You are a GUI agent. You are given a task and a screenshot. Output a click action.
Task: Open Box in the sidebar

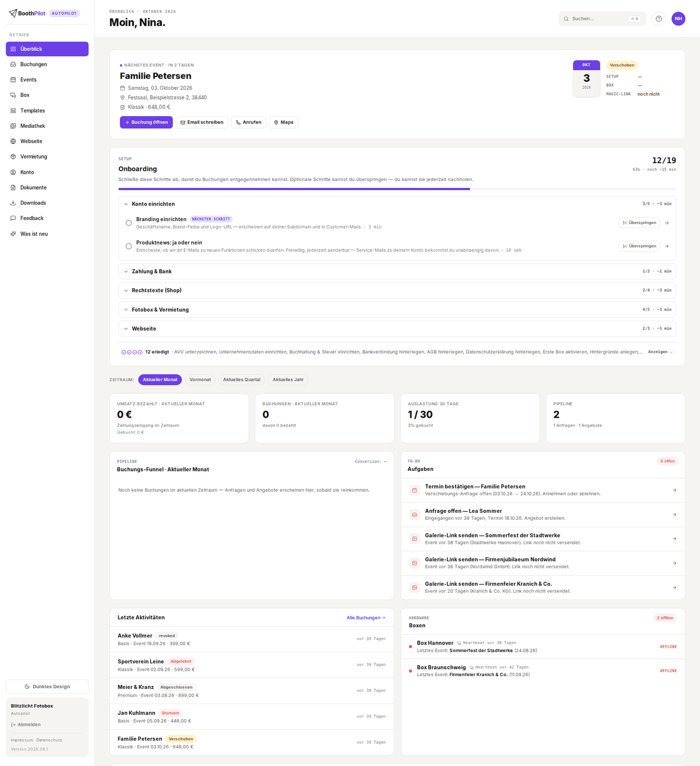click(x=47, y=95)
